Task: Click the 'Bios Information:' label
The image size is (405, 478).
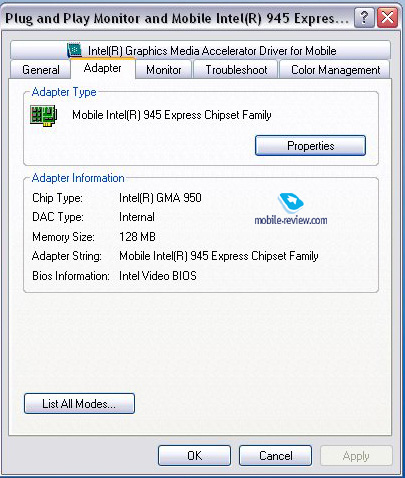Action: pyautogui.click(x=71, y=276)
